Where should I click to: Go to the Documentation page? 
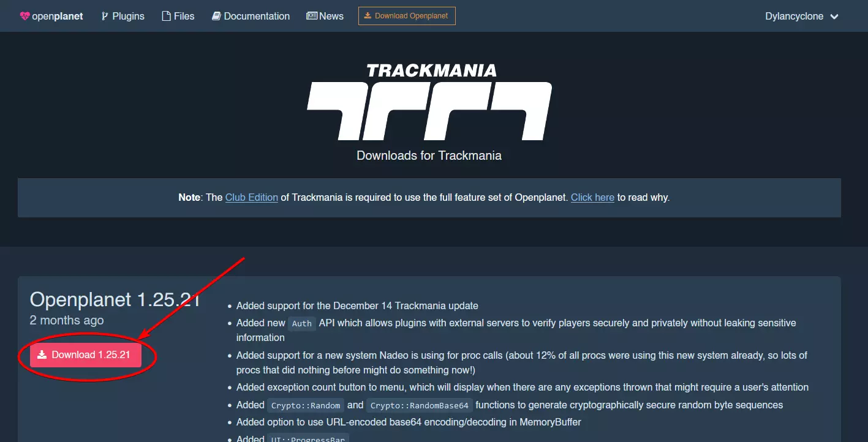click(x=251, y=17)
